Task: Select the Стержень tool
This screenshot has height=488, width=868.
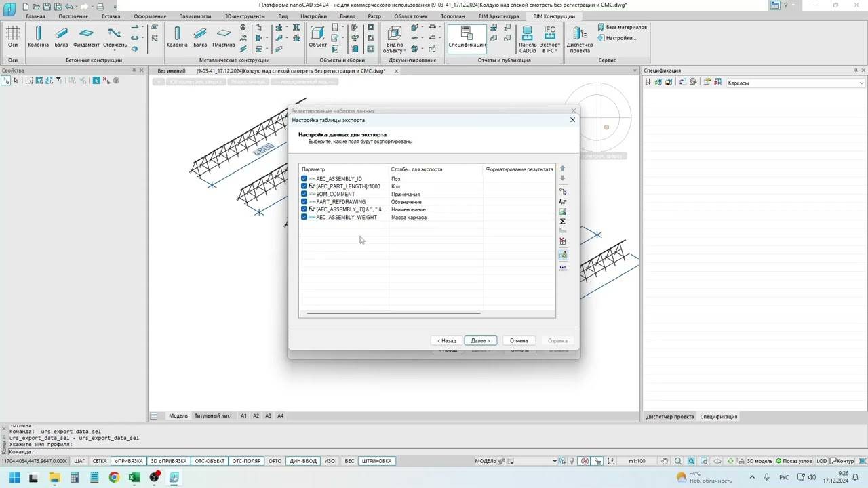Action: [x=115, y=37]
